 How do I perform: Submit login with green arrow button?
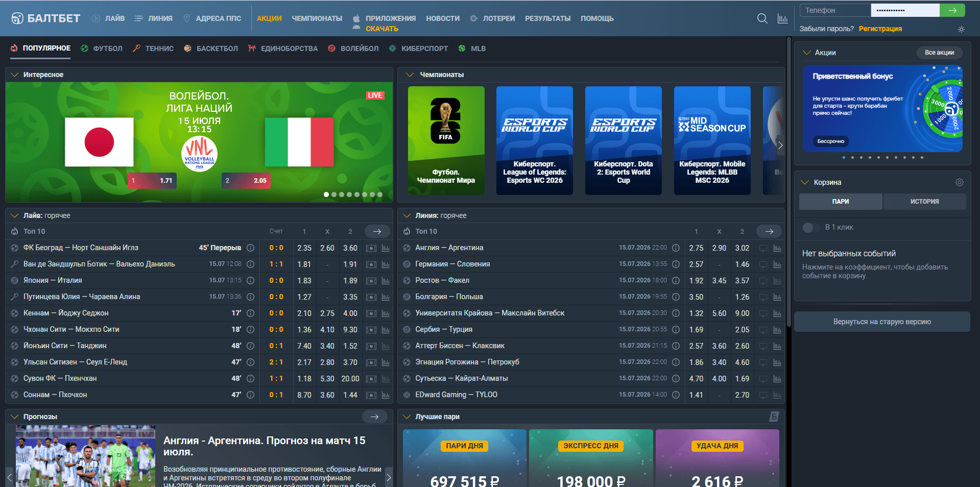(x=952, y=10)
